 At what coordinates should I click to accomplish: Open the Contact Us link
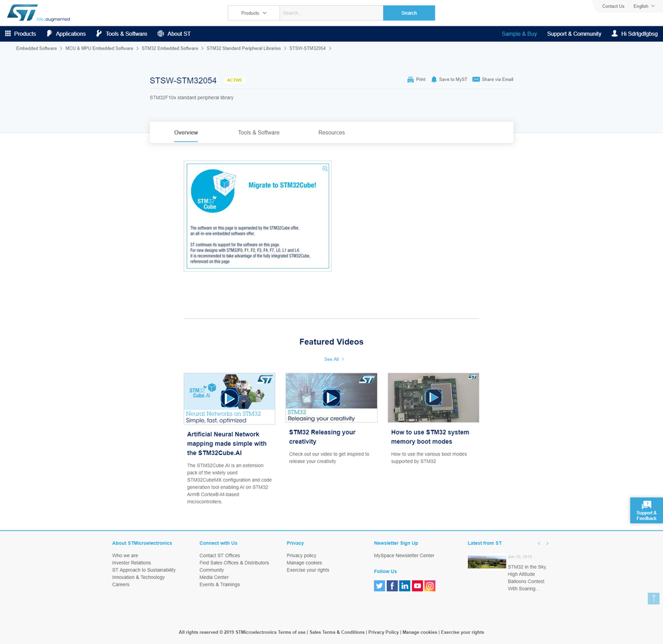[613, 7]
